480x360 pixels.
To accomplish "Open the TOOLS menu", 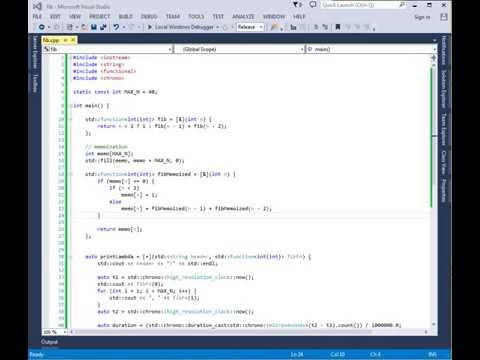I will pyautogui.click(x=196, y=16).
